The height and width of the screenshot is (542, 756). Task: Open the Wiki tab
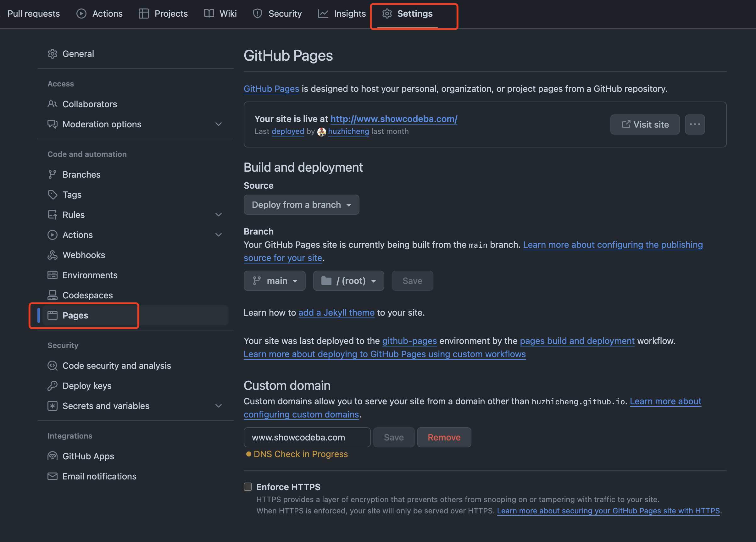tap(221, 14)
